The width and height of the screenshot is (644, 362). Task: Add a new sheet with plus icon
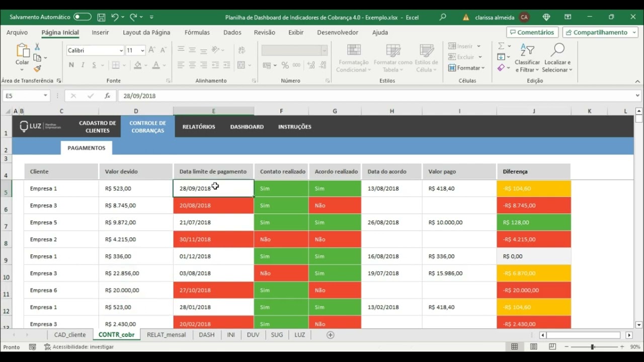click(x=331, y=335)
